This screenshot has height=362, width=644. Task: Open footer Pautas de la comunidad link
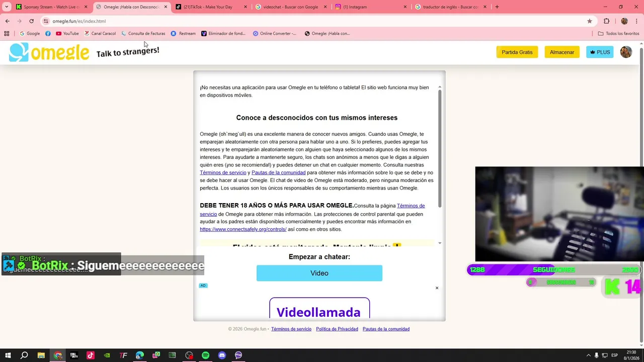386,329
